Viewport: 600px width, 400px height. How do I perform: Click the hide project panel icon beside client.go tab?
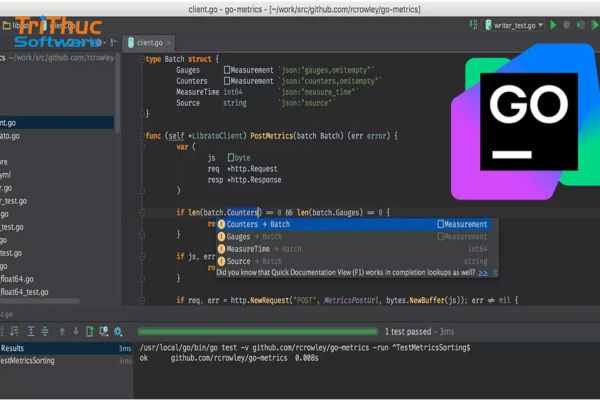(114, 42)
